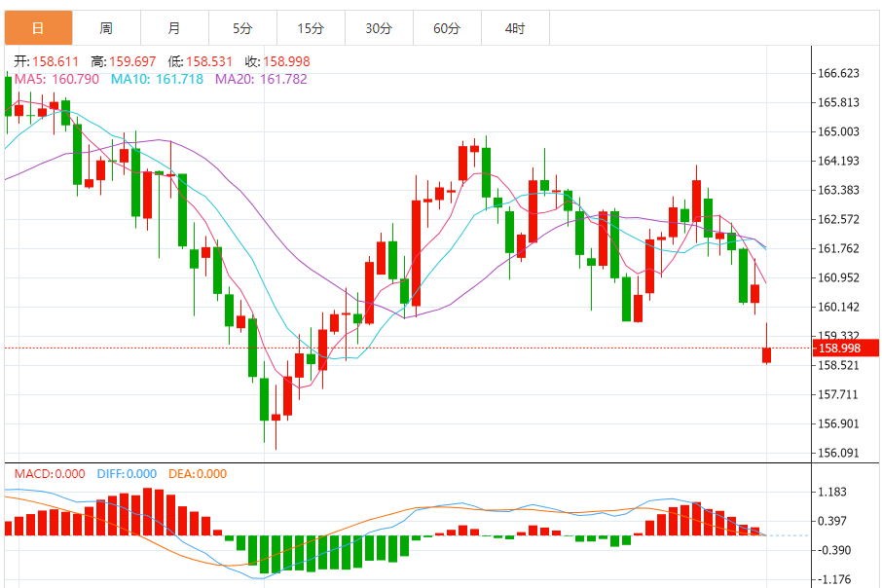Click the 157.711 price axis label
882x588 pixels.
click(x=838, y=395)
